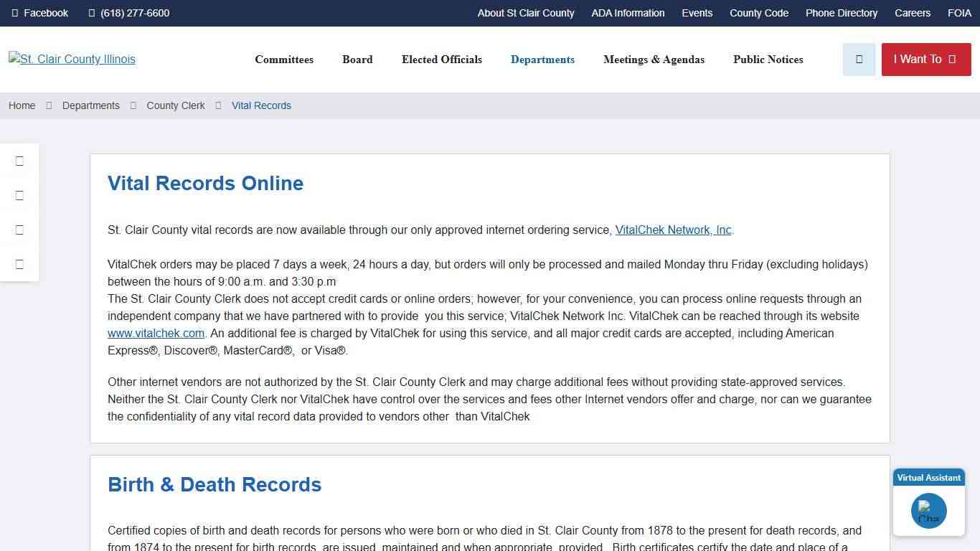Select Elected Officials in the navigation bar
Image resolution: width=980 pixels, height=551 pixels.
pos(441,60)
